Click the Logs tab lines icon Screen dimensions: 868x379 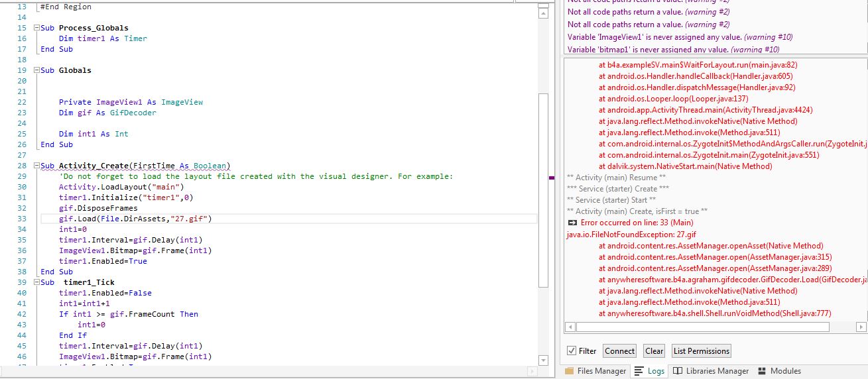pos(639,371)
